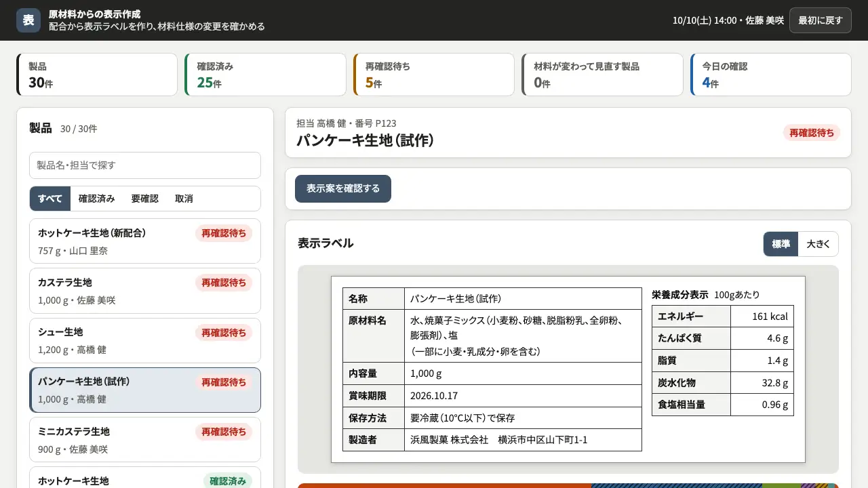Select the 要確認 filter tab
The image size is (868, 488).
145,199
